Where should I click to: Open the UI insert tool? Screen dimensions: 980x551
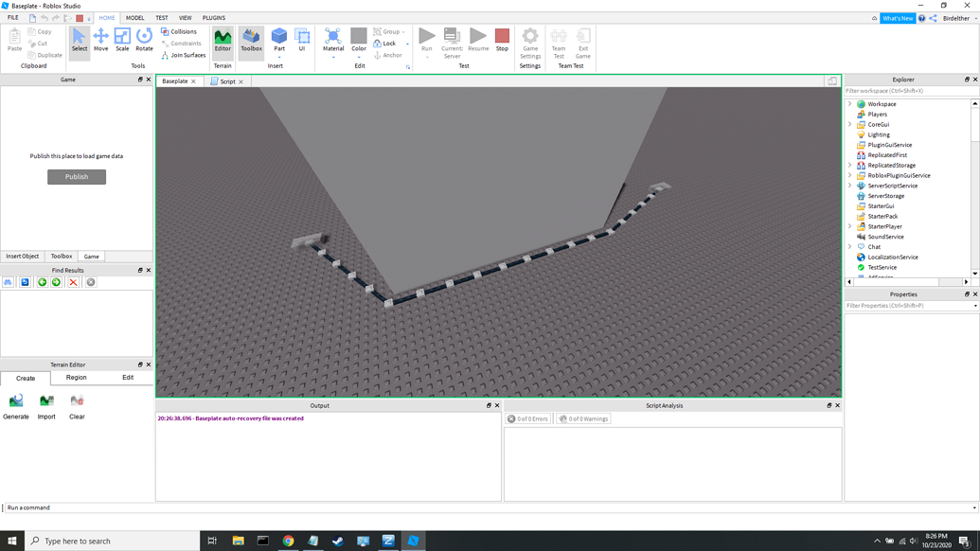302,42
